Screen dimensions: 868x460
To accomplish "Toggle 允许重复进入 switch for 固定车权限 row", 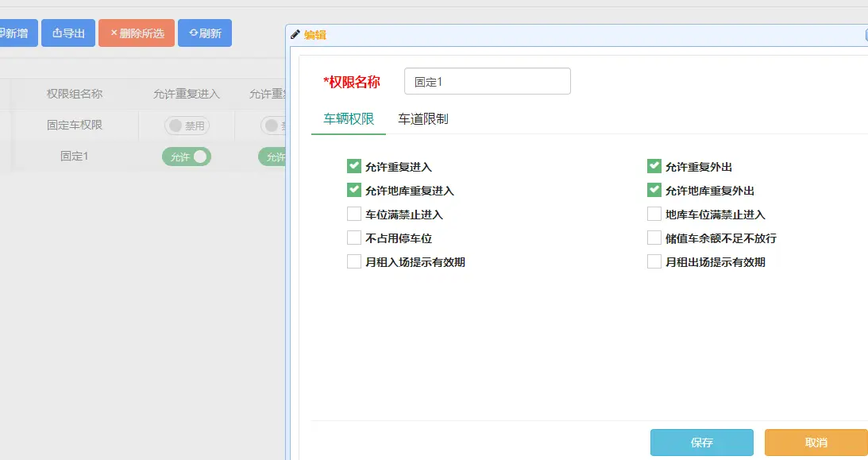I will coord(187,126).
